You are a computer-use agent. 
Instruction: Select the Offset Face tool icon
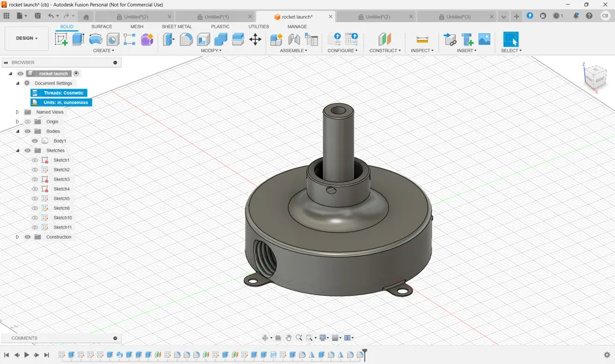238,39
